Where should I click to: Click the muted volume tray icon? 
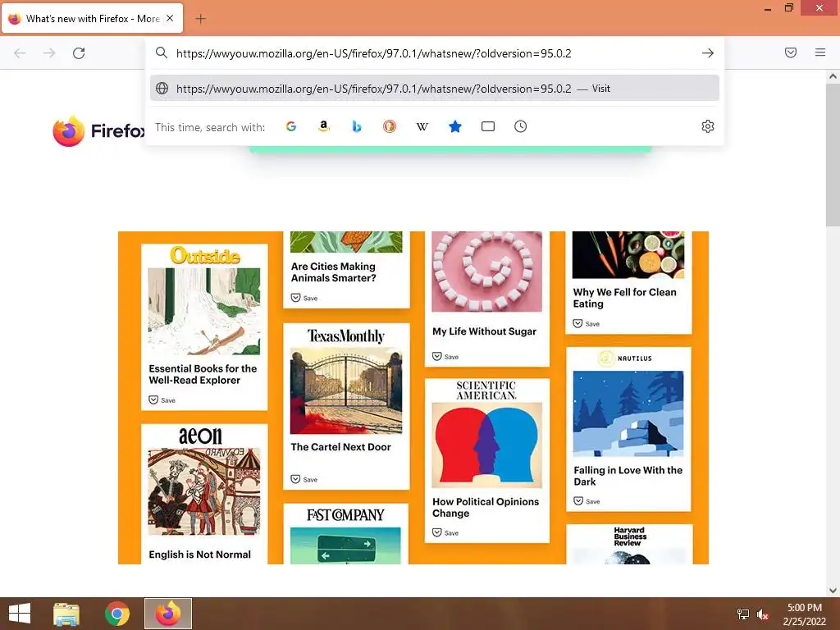click(x=763, y=614)
